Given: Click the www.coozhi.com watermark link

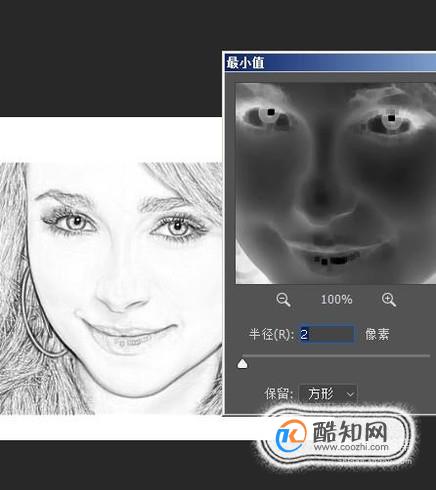Looking at the screenshot, I should pos(351,447).
